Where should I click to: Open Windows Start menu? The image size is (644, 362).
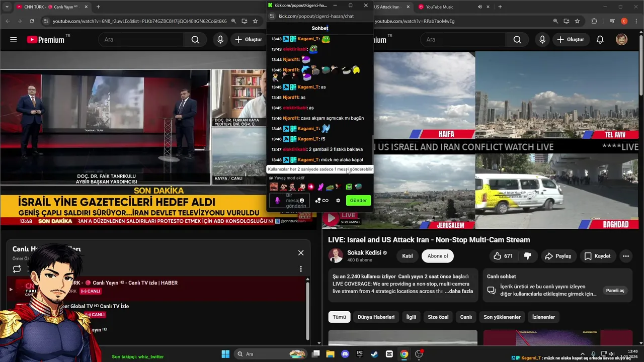coord(225,354)
